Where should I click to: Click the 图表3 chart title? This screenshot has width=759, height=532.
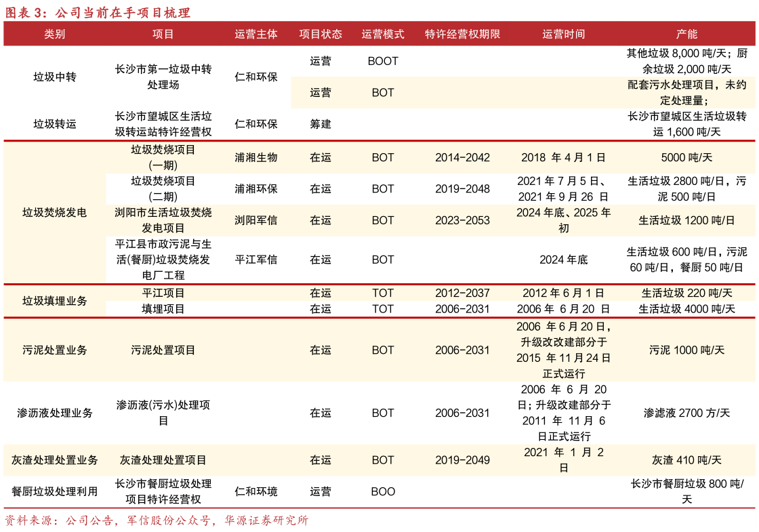(98, 12)
